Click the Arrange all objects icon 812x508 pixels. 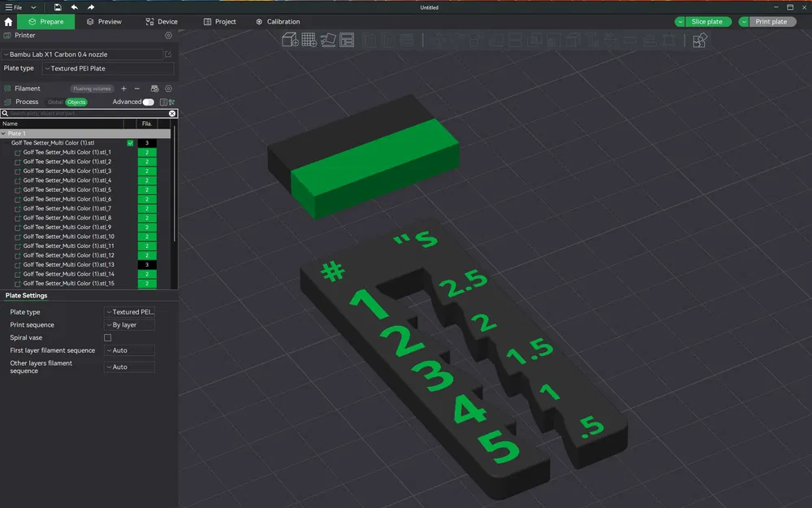pos(347,40)
